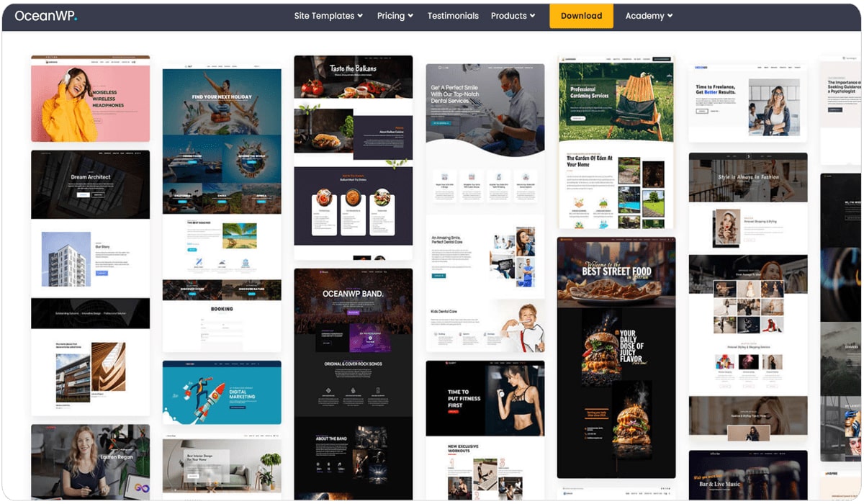
Task: Open the Academy dropdown menu
Action: pyautogui.click(x=649, y=16)
